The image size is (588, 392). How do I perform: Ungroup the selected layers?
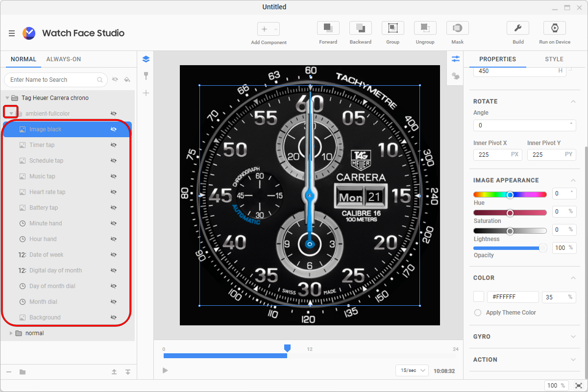(x=425, y=28)
